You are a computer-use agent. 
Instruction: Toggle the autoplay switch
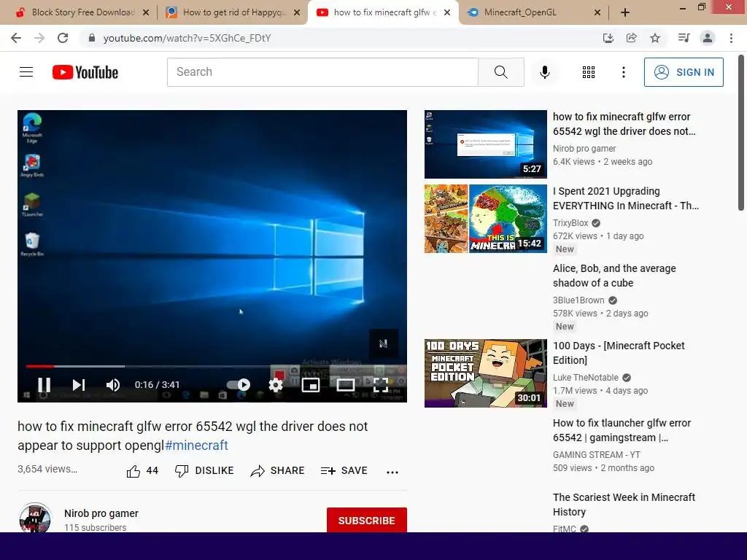point(239,384)
